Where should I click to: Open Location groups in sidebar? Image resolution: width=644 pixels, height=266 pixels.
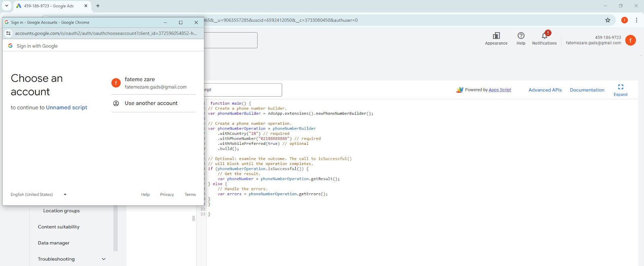pos(62,211)
